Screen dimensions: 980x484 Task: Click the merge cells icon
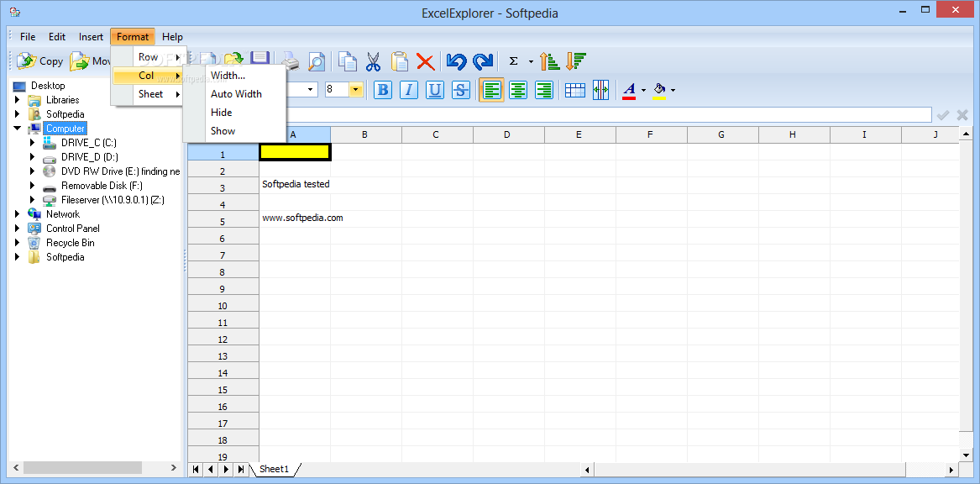click(600, 90)
